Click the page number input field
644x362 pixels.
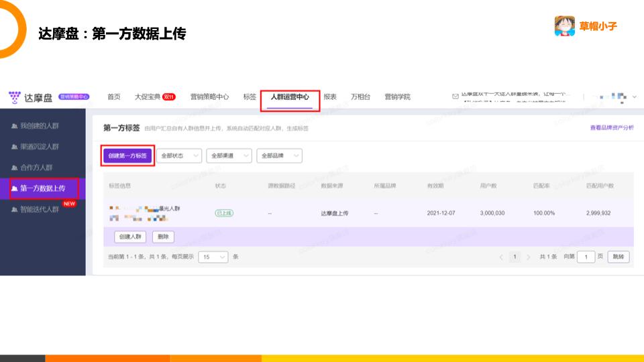click(586, 257)
